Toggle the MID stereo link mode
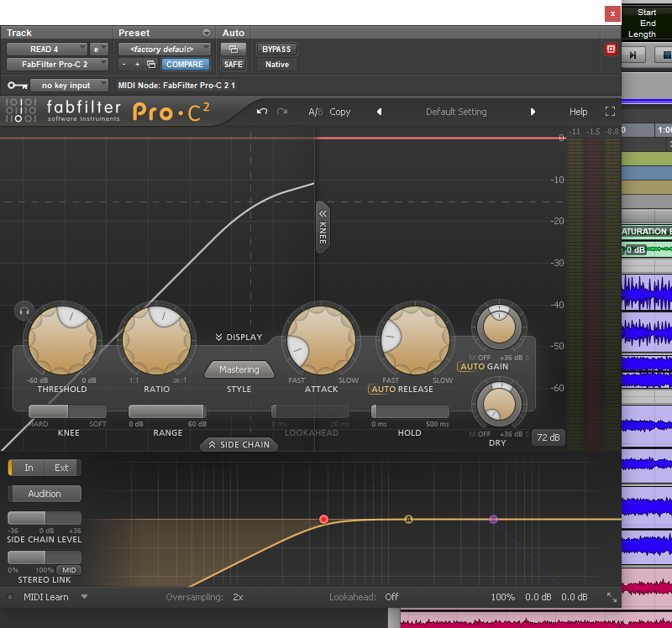This screenshot has height=628, width=672. tap(69, 570)
